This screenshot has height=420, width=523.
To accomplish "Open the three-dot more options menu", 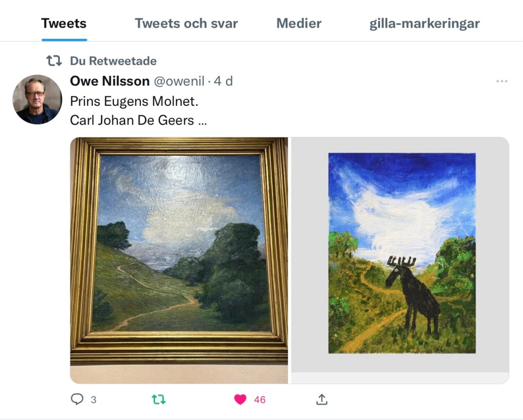I will [x=502, y=81].
